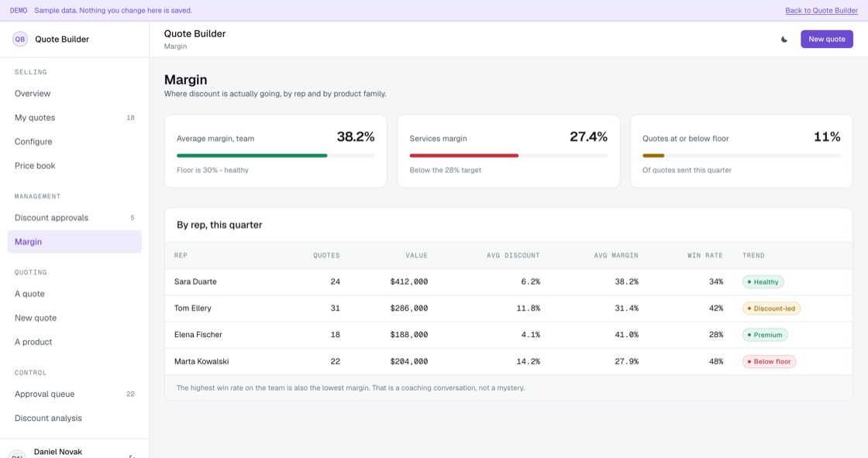
Task: Click the 11% quotes below floor value
Action: pos(827,137)
